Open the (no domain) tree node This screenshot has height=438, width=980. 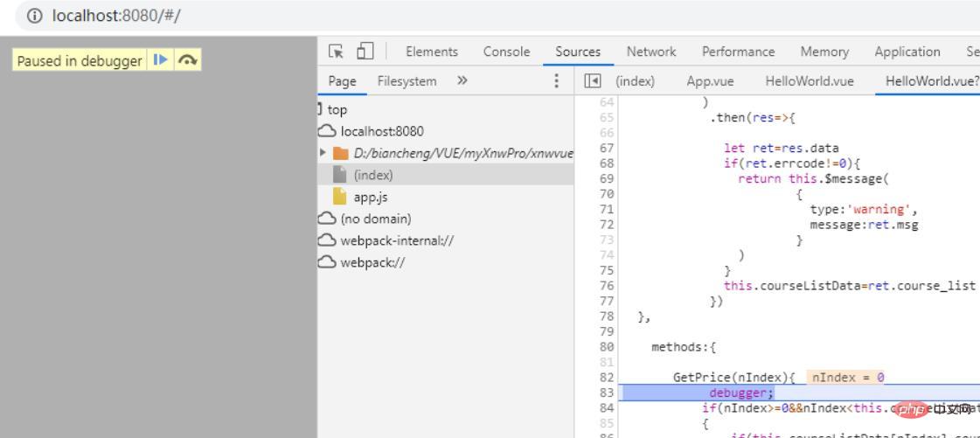(375, 219)
